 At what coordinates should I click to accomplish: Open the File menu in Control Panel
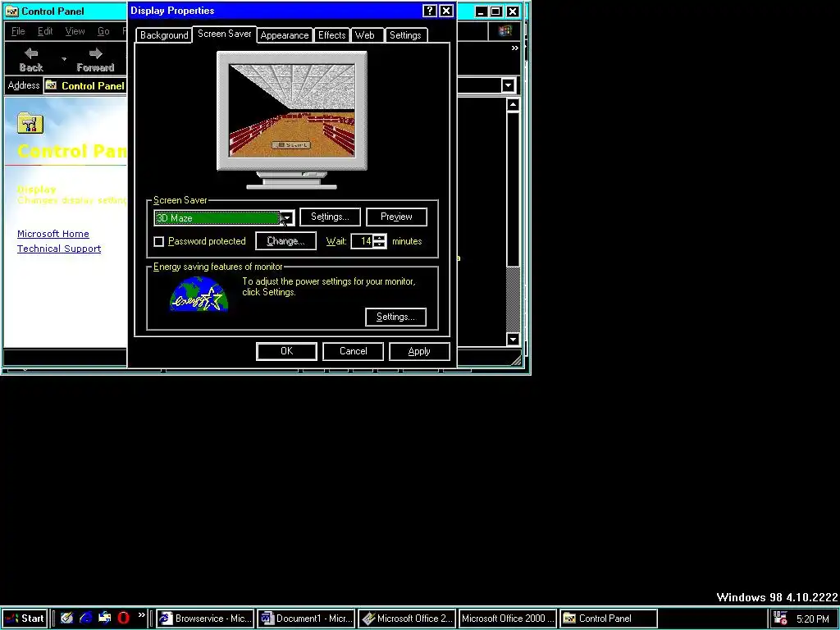click(x=18, y=31)
